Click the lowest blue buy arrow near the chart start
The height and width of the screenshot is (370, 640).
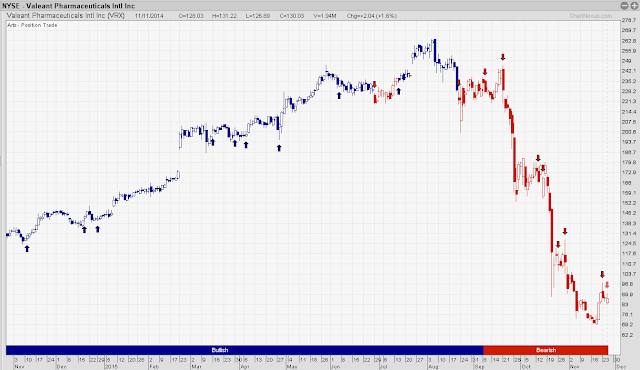(27, 248)
